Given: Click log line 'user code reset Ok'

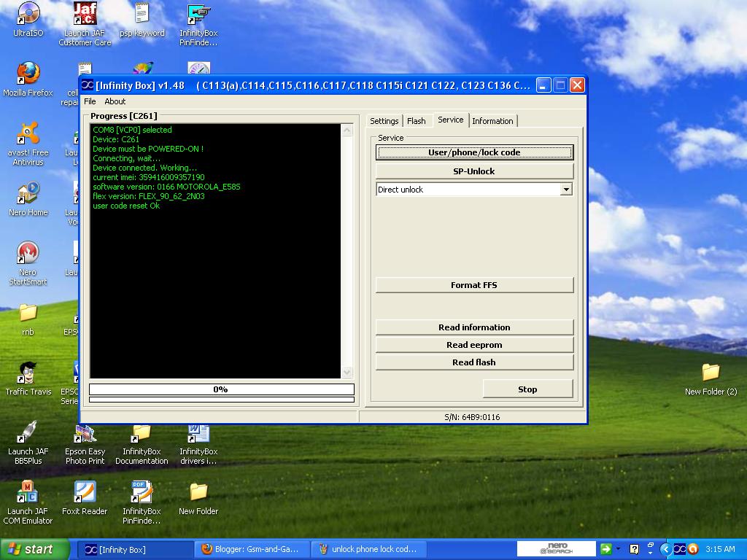Looking at the screenshot, I should point(126,206).
